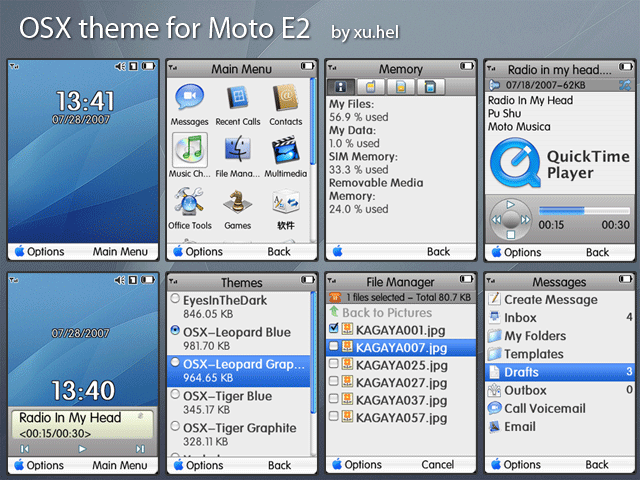Viewport: 640px width, 480px height.
Task: Toggle the shuffle icon in the music player
Action: (x=624, y=85)
